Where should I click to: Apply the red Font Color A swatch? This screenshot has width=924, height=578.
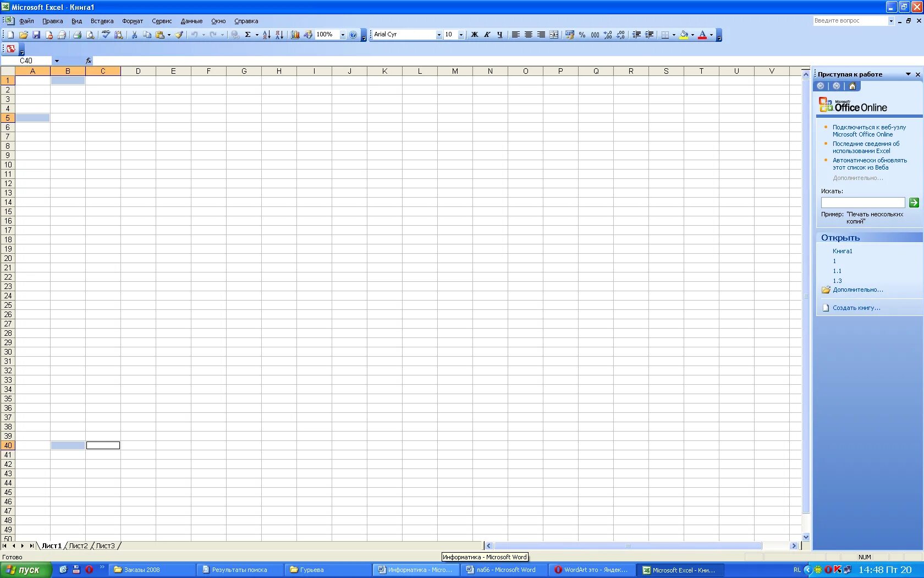(x=702, y=35)
